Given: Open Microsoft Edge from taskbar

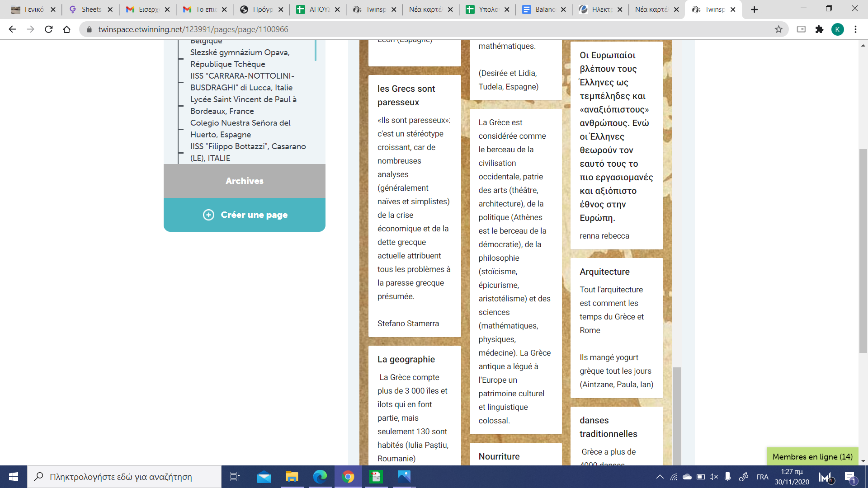Looking at the screenshot, I should (320, 477).
